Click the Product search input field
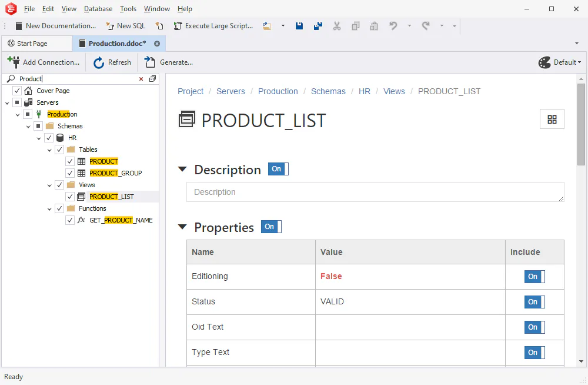The height and width of the screenshot is (385, 588). click(77, 78)
